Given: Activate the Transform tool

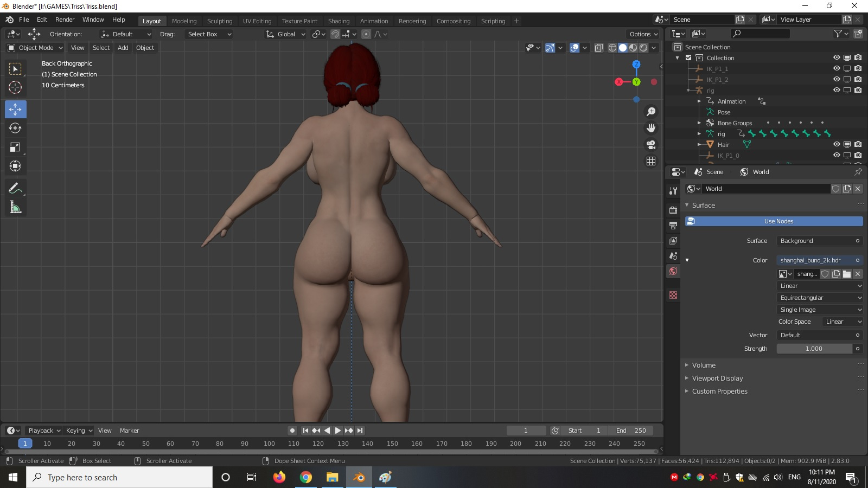Looking at the screenshot, I should tap(16, 166).
